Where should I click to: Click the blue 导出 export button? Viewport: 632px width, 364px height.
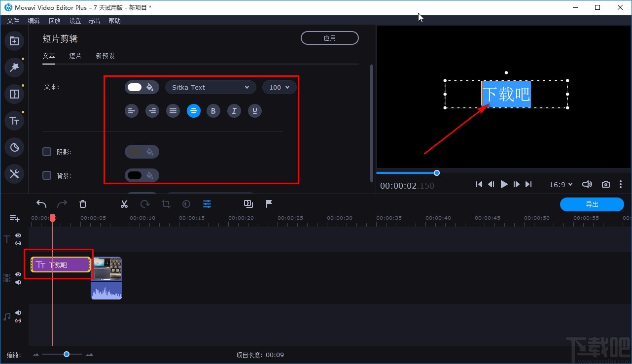coord(592,204)
